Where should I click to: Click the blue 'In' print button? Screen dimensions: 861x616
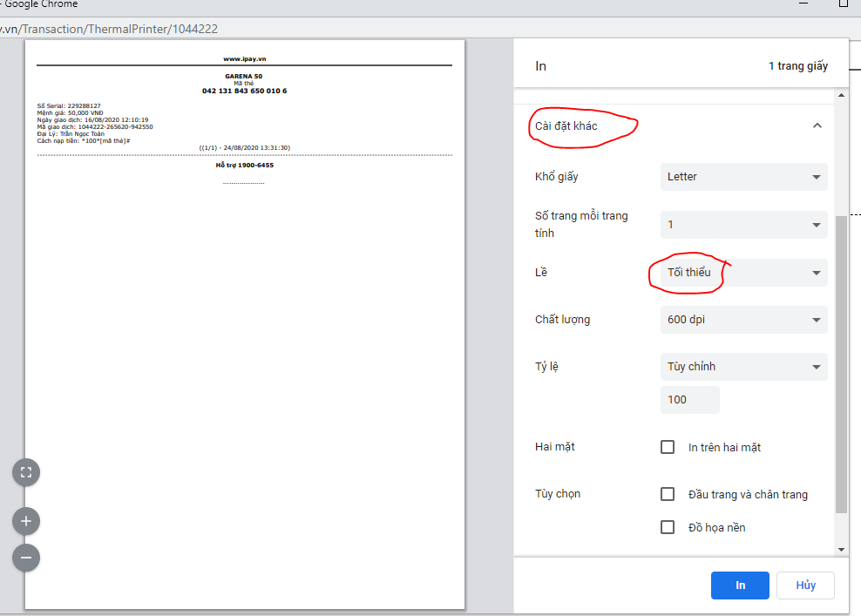(740, 586)
